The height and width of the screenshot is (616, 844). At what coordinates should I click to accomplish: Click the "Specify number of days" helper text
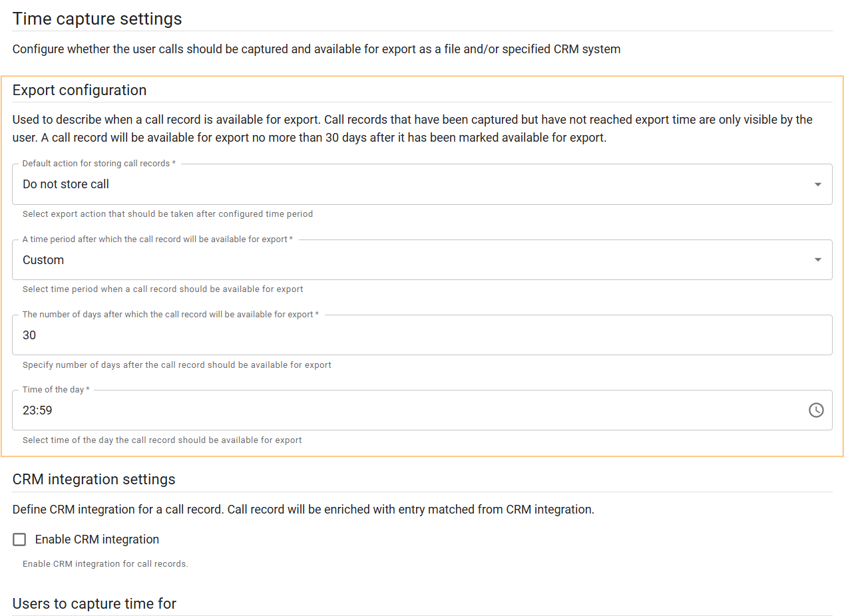click(x=177, y=365)
